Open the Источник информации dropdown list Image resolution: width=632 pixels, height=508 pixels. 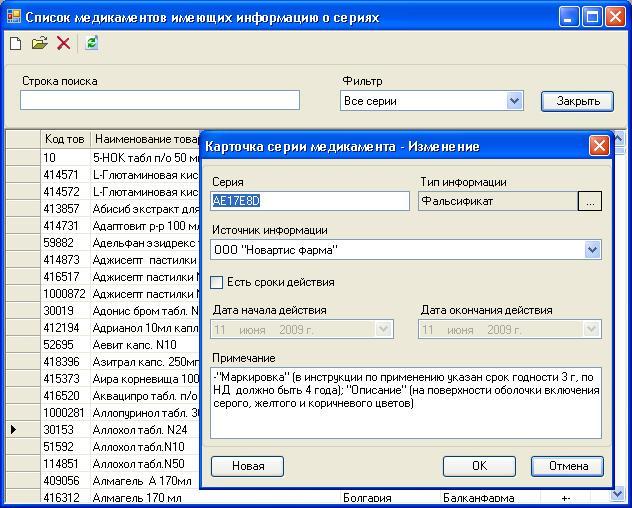pos(592,250)
